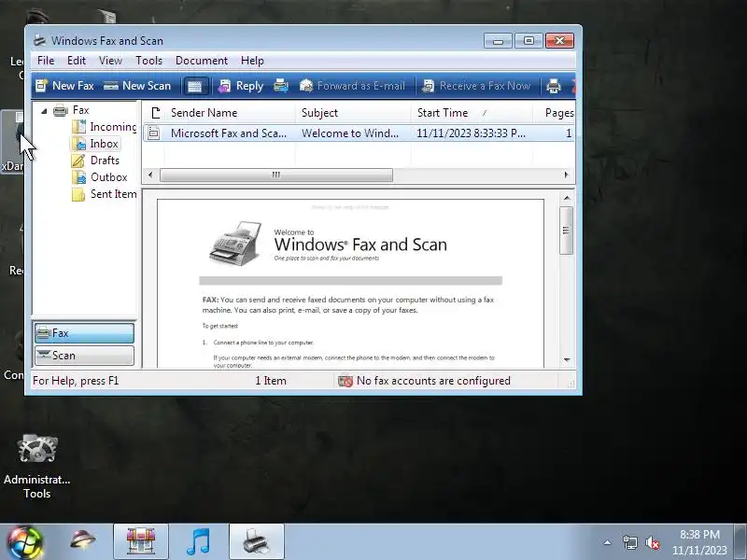Click the preview pane scroll up arrow
Screen dimensions: 747x560
coord(567,198)
